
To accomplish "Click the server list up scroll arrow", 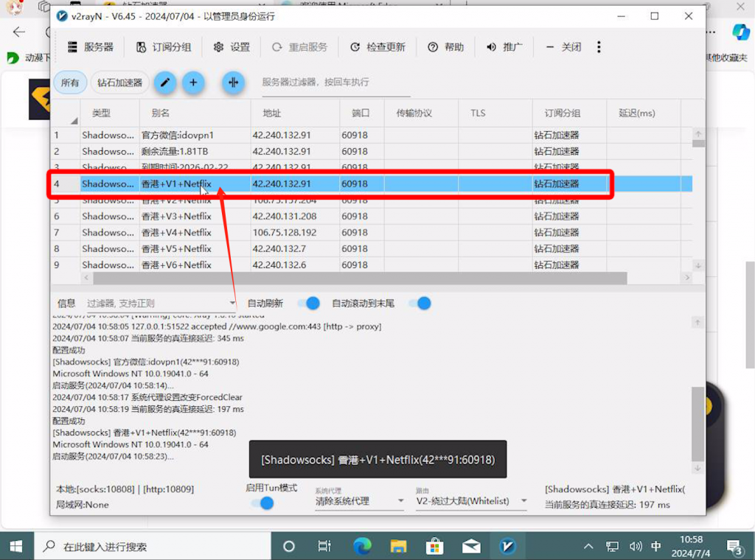I will pyautogui.click(x=699, y=133).
